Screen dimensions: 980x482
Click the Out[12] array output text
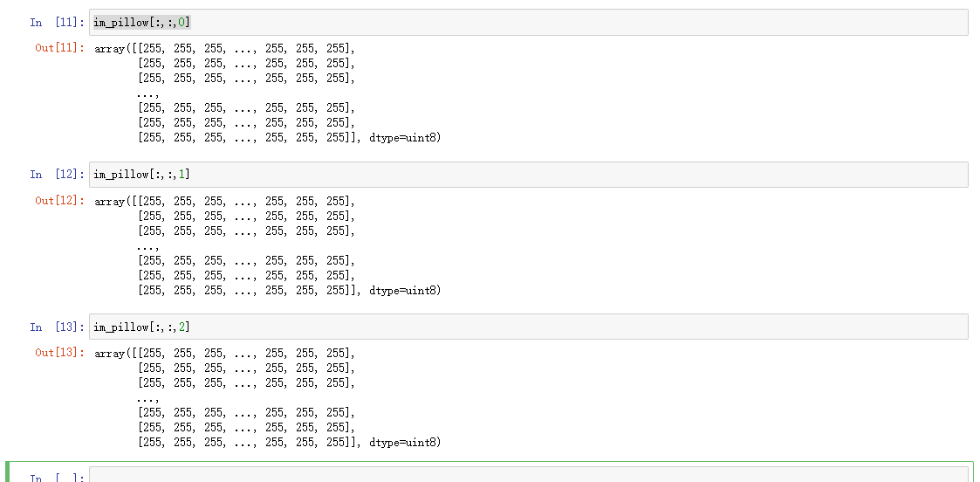(x=268, y=245)
